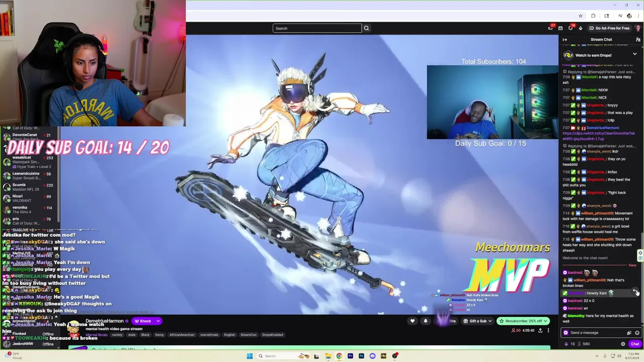Open chat settings gear icon
Viewport: 644px width, 362px height.
(x=623, y=344)
